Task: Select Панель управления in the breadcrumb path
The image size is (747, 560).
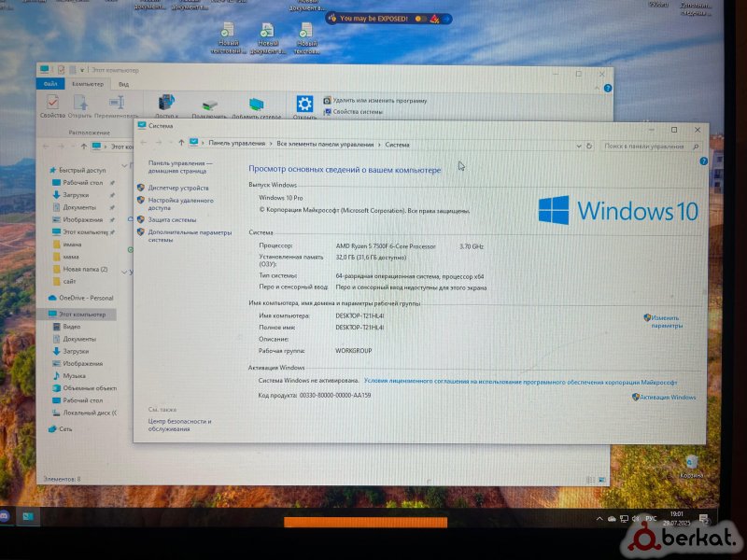Action: [x=237, y=145]
